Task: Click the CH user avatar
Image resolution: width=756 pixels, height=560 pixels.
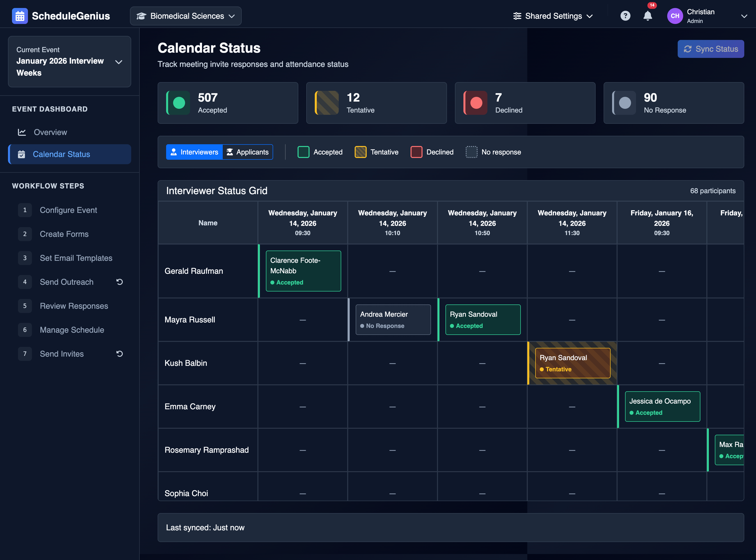Action: pyautogui.click(x=675, y=15)
